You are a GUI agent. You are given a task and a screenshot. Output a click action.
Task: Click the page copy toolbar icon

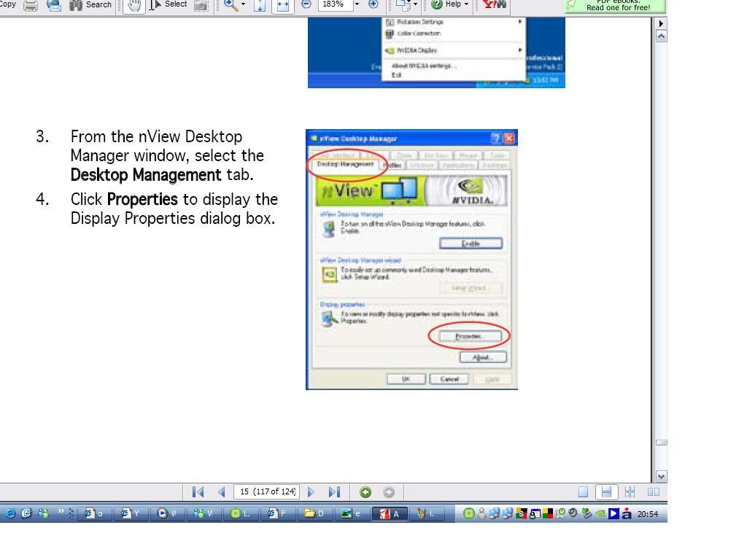click(x=403, y=5)
